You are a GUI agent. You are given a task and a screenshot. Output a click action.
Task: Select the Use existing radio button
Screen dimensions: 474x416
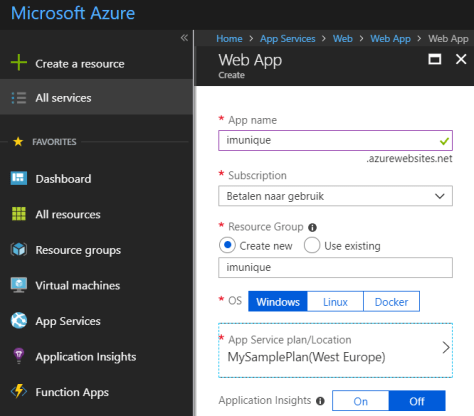tap(312, 245)
